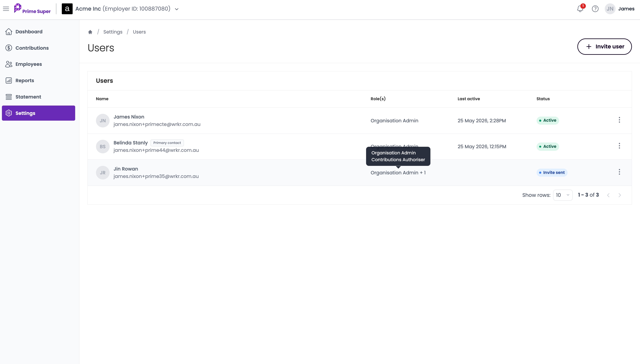Click the Users breadcrumb
The height and width of the screenshot is (364, 640).
click(x=139, y=32)
